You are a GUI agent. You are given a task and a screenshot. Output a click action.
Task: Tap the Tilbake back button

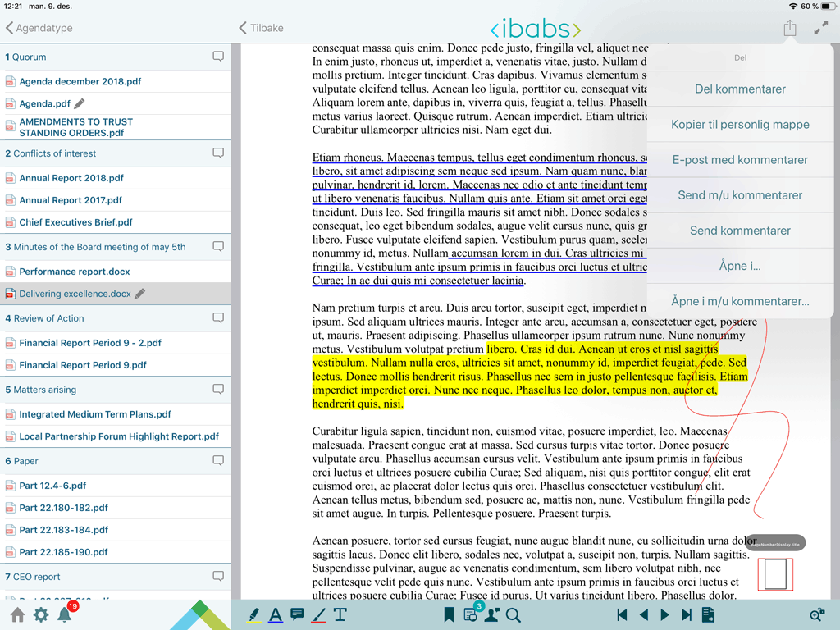[262, 28]
